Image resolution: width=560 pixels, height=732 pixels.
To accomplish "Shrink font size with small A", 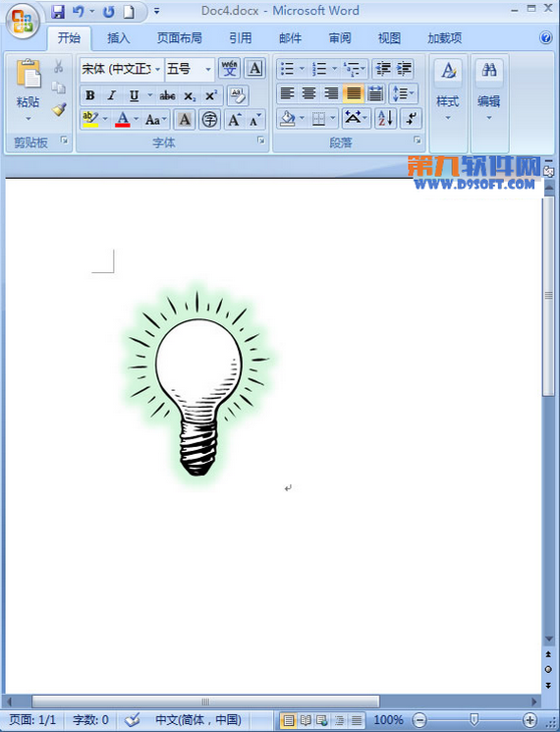I will (x=254, y=120).
